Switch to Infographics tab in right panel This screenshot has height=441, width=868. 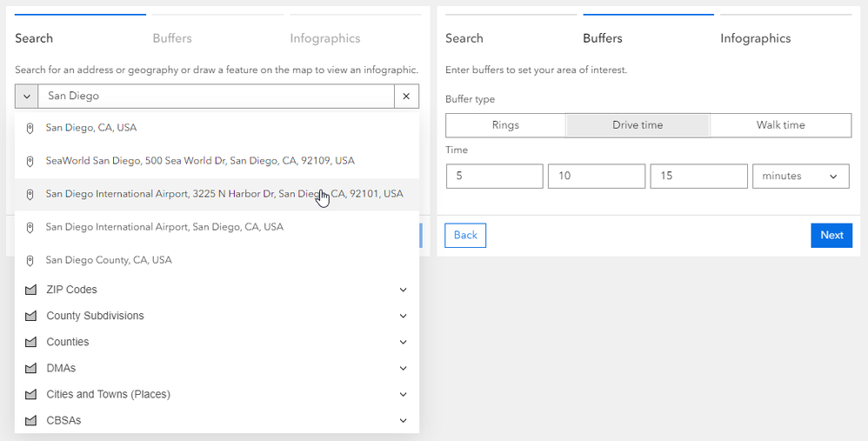[755, 38]
